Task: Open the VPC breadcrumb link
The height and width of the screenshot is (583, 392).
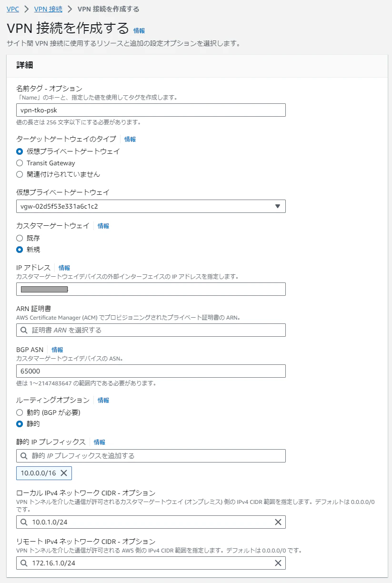Action: pos(13,9)
